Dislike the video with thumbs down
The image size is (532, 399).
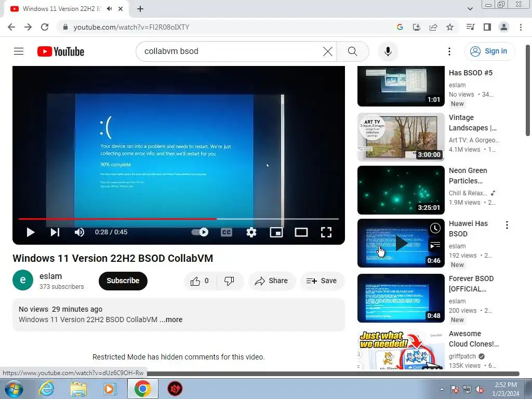(x=230, y=281)
